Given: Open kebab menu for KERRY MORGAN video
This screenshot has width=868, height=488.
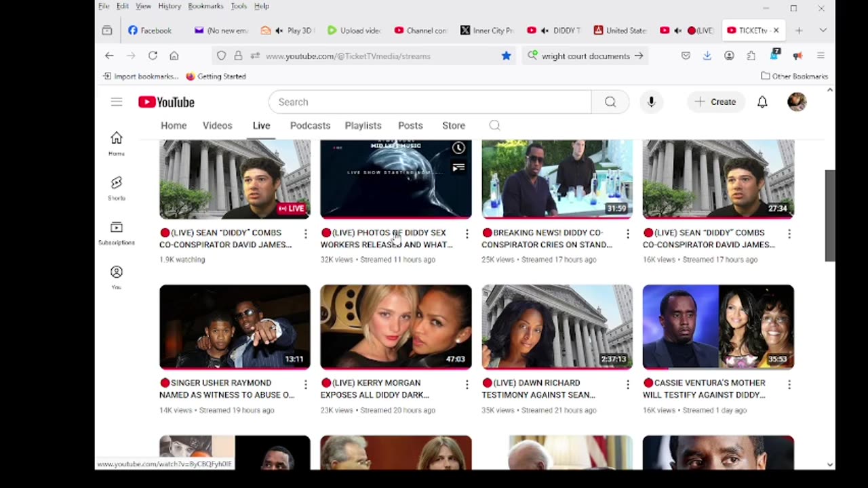Looking at the screenshot, I should (x=467, y=384).
